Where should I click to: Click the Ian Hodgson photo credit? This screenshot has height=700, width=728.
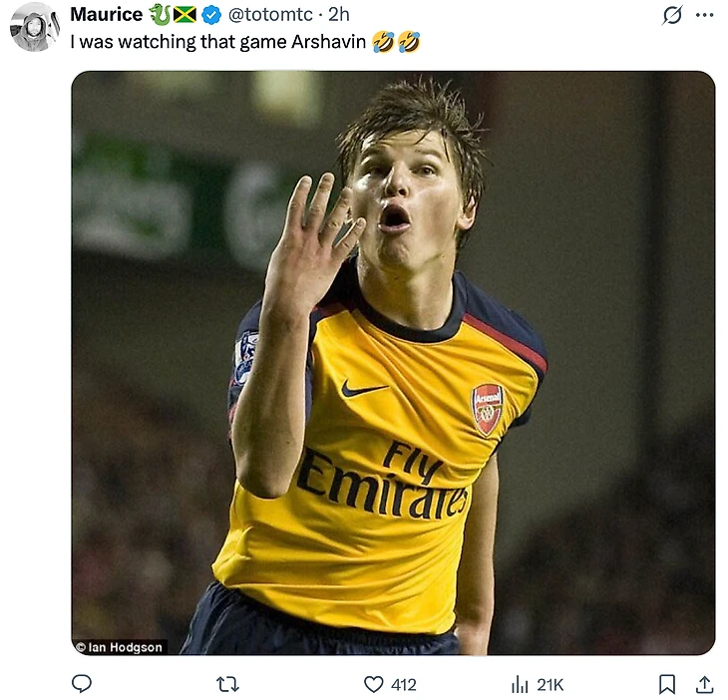tap(120, 646)
